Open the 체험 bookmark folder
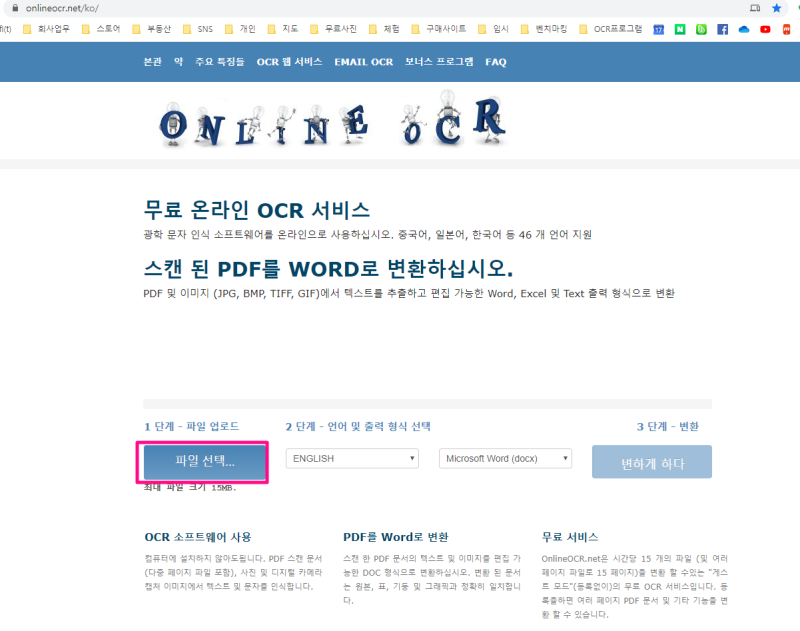800x631 pixels. 384,29
